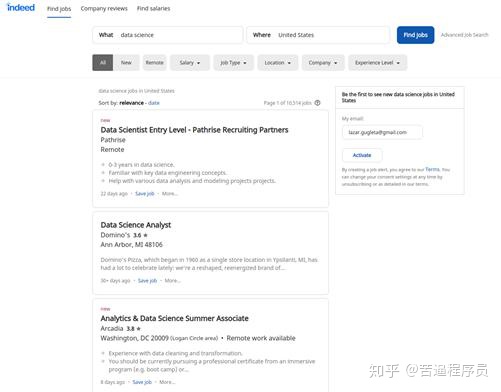Expand the Job Type dropdown
The image size is (501, 392).
point(233,63)
